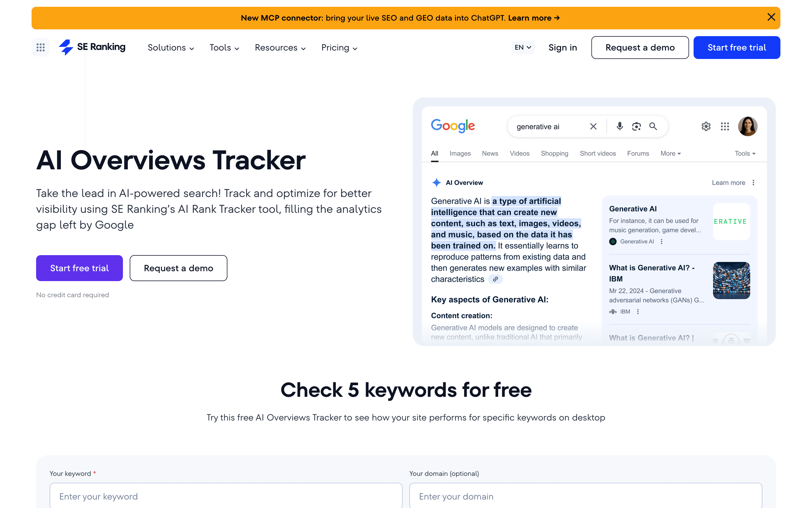Select the Short videos tab
Viewport: 812px width, 508px height.
point(598,154)
